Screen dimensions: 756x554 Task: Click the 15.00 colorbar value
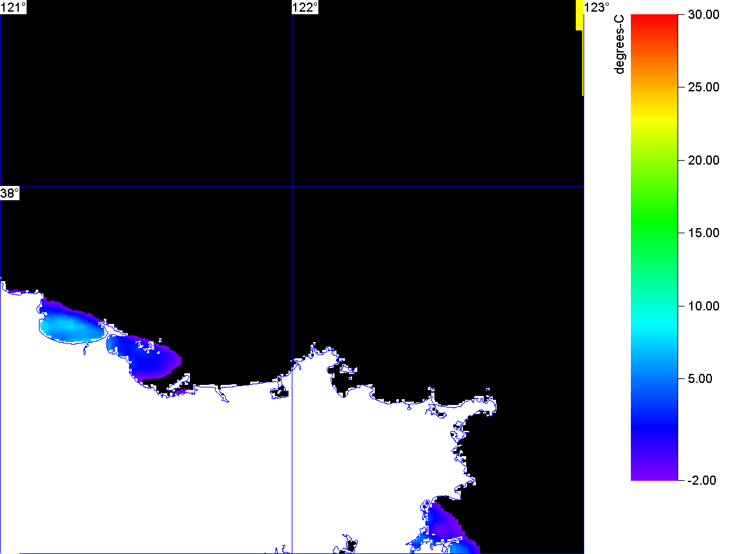click(703, 233)
